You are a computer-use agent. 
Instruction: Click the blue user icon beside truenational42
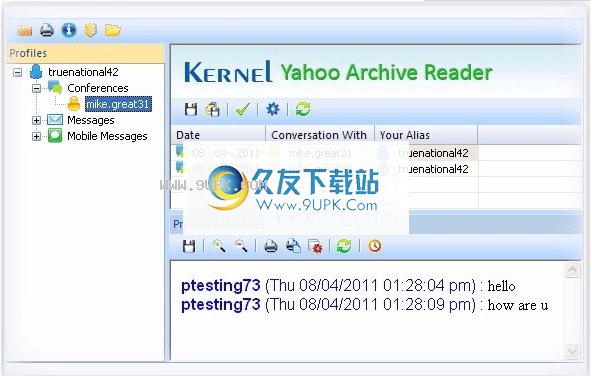(x=36, y=72)
